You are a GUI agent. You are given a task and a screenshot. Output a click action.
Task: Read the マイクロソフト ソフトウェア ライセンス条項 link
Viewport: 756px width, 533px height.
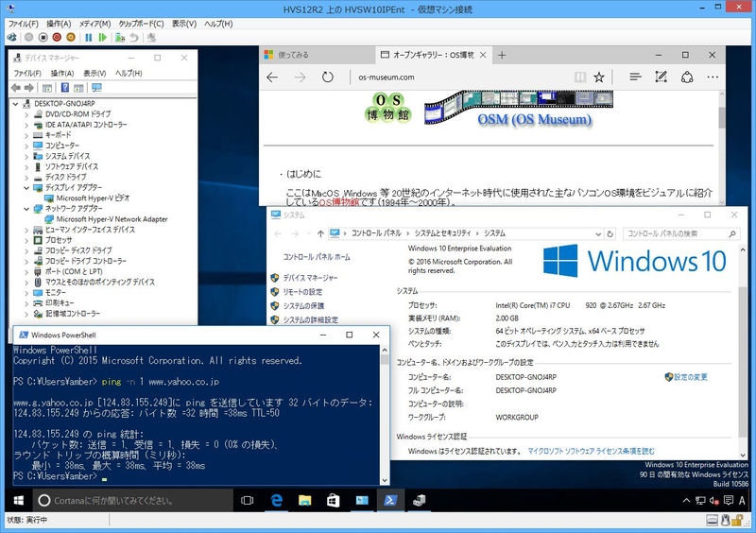click(x=592, y=451)
